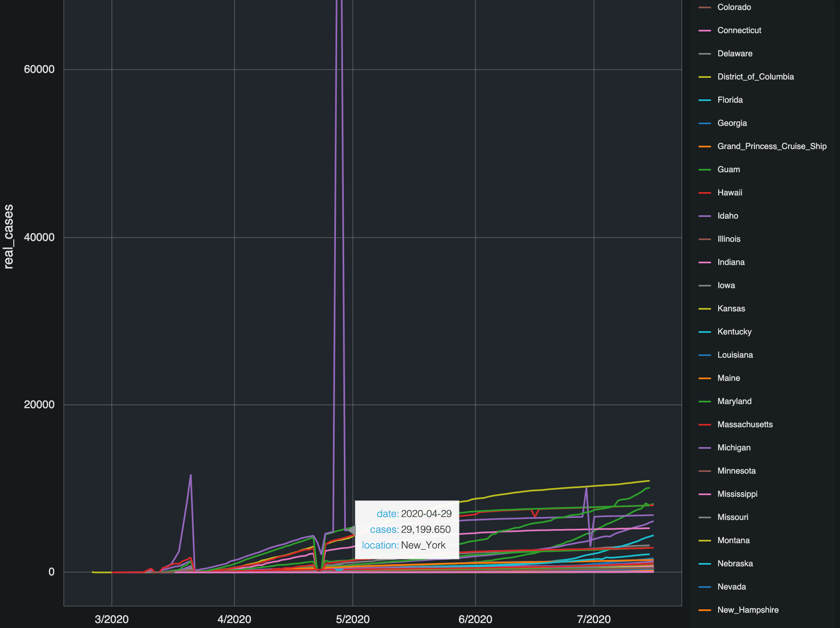
Task: Toggle the Kansas series legend label
Action: [731, 309]
